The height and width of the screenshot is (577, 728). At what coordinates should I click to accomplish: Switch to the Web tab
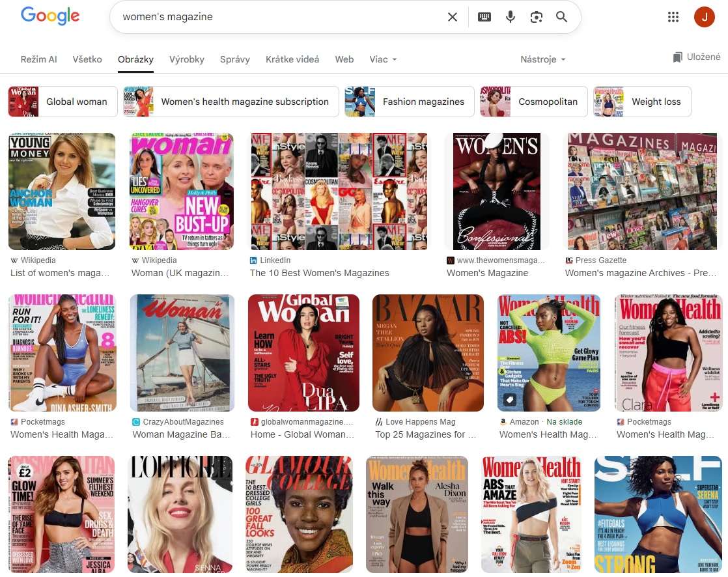(x=344, y=59)
